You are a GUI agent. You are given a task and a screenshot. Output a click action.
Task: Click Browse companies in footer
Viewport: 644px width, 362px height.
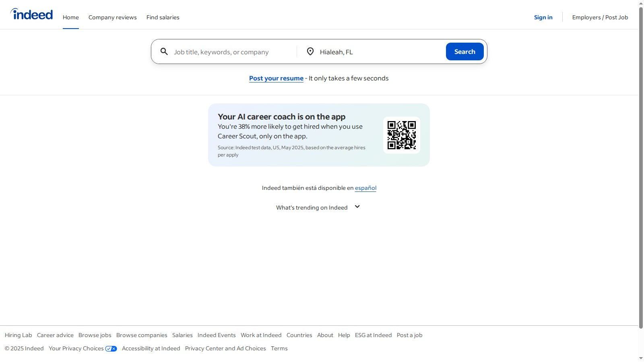142,335
